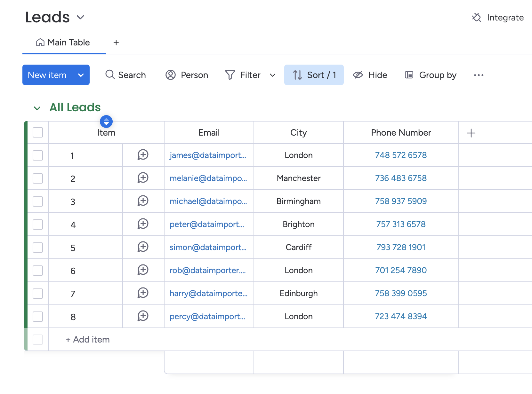Open the simon@dataimport... email link

(208, 247)
